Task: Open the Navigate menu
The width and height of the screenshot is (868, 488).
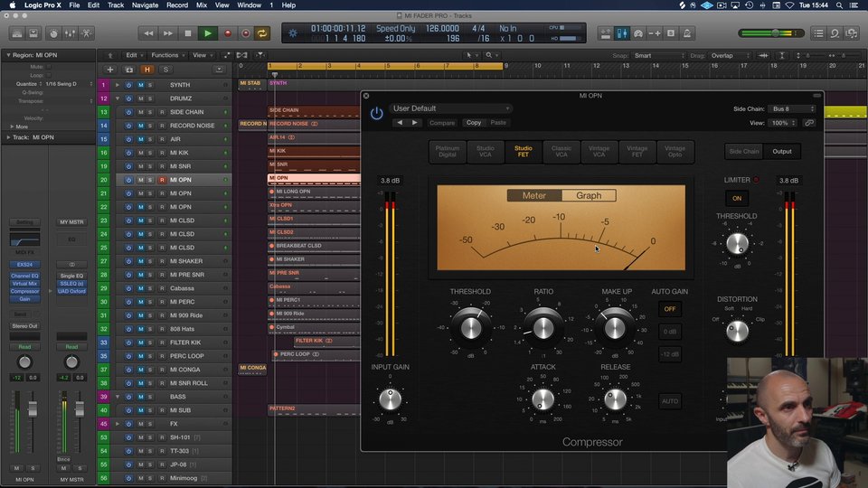Action: pyautogui.click(x=145, y=5)
